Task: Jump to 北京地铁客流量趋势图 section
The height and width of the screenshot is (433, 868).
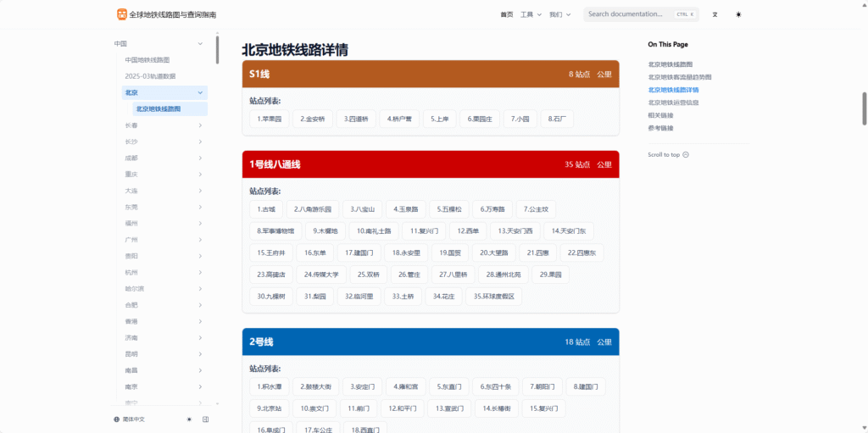Action: (679, 77)
